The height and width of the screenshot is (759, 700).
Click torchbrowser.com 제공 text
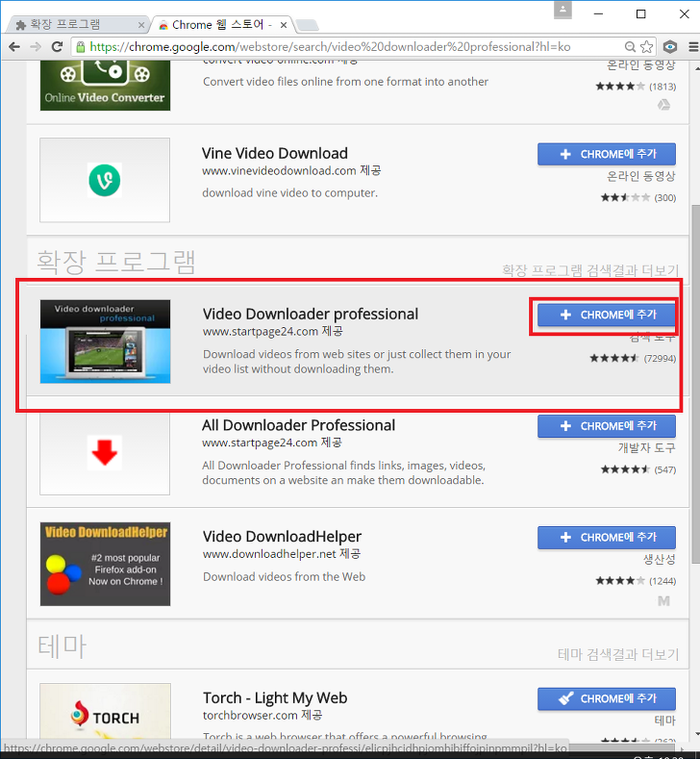click(262, 716)
